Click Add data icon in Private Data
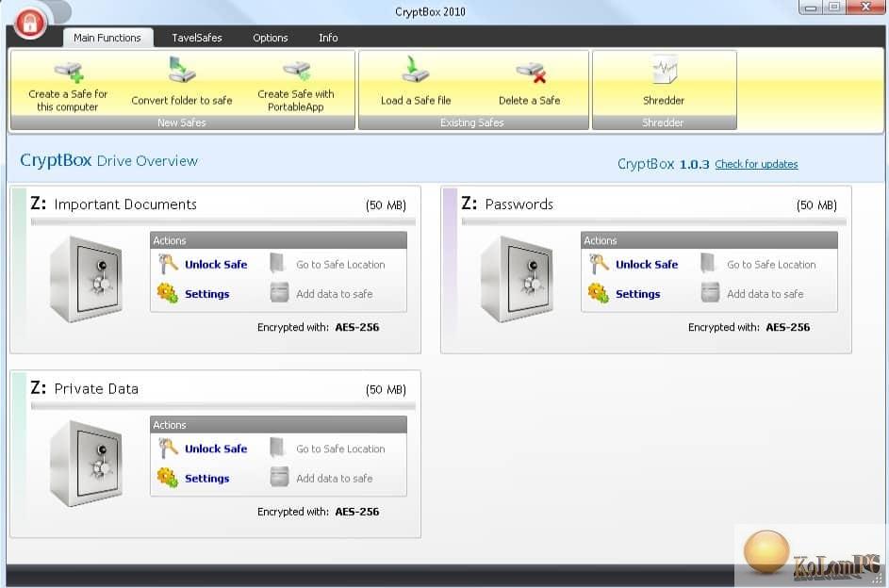Image resolution: width=889 pixels, height=588 pixels. (279, 477)
